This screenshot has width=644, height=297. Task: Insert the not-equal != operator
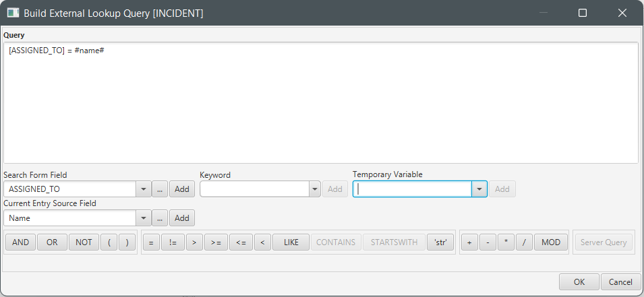[173, 242]
